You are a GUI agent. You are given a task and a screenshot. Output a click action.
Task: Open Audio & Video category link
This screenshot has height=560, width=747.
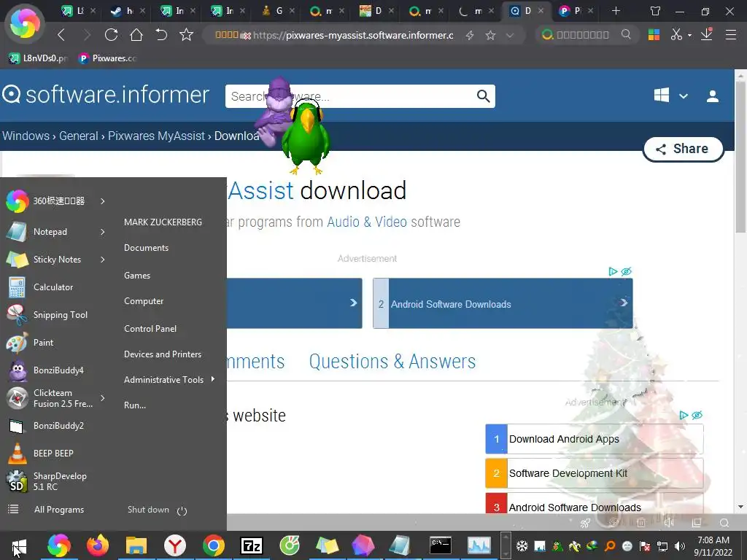coord(367,222)
